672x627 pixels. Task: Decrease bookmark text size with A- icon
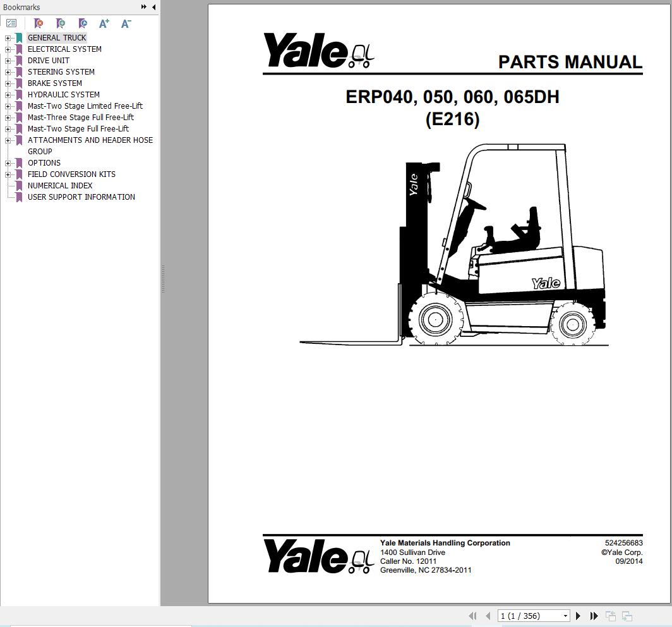point(126,23)
